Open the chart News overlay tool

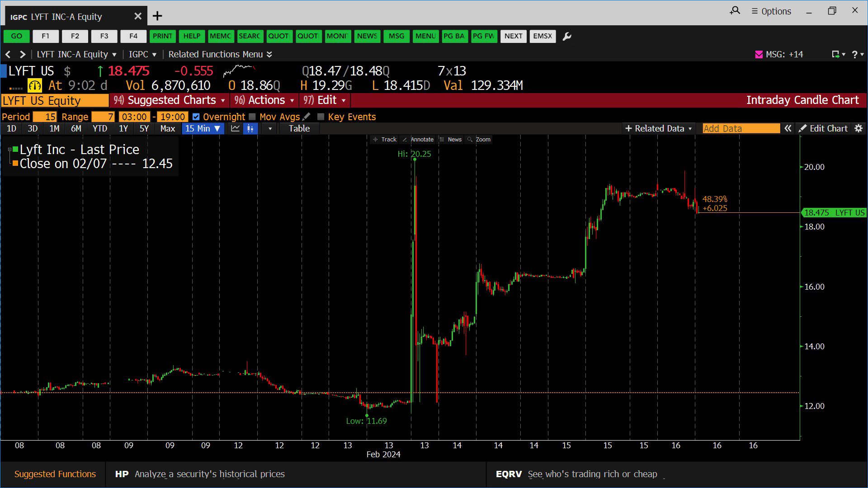[x=450, y=140]
